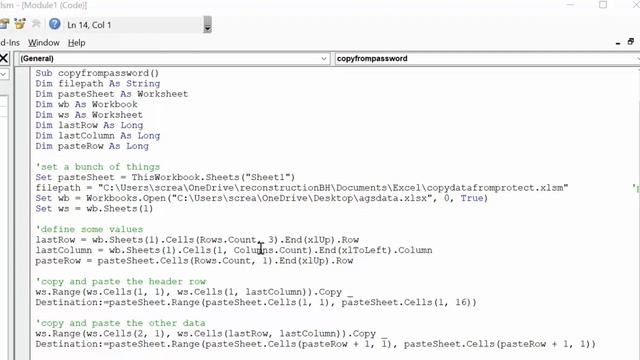Viewport: 640px width, 360px height.
Task: Click the 'Set ws = wb.Sheets(1)' line
Action: click(x=94, y=209)
